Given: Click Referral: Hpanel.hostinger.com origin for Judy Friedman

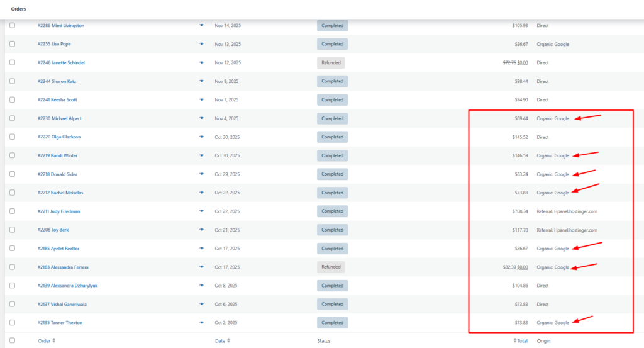Looking at the screenshot, I should pyautogui.click(x=567, y=211).
